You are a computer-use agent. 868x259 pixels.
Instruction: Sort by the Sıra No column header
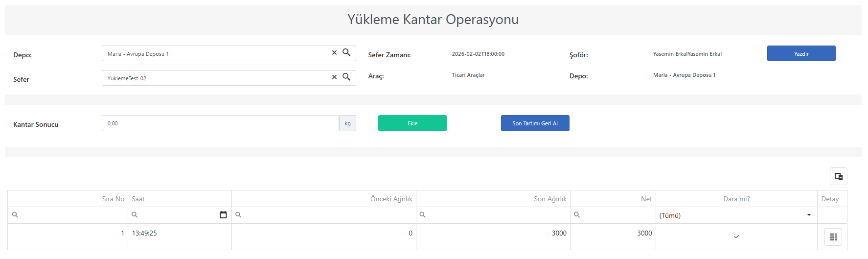(x=68, y=199)
